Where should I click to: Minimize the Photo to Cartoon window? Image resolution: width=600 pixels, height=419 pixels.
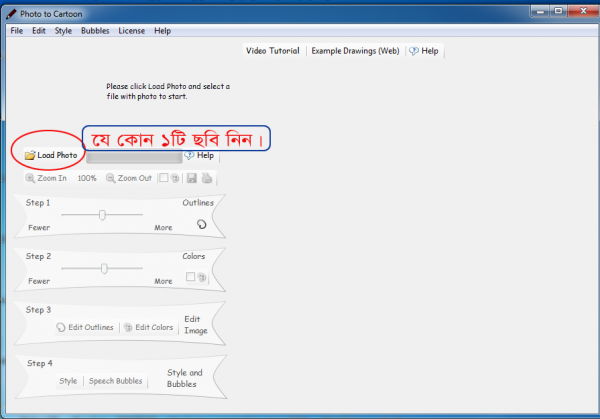point(540,11)
